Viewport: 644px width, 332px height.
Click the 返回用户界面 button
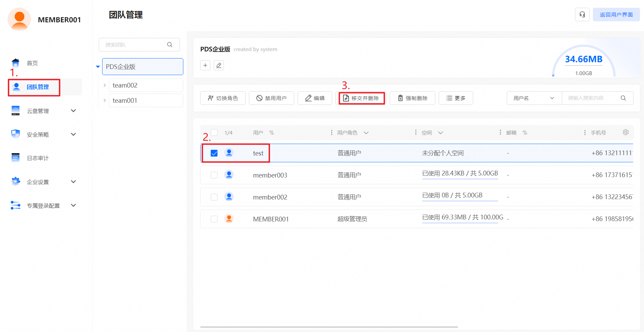(x=616, y=15)
